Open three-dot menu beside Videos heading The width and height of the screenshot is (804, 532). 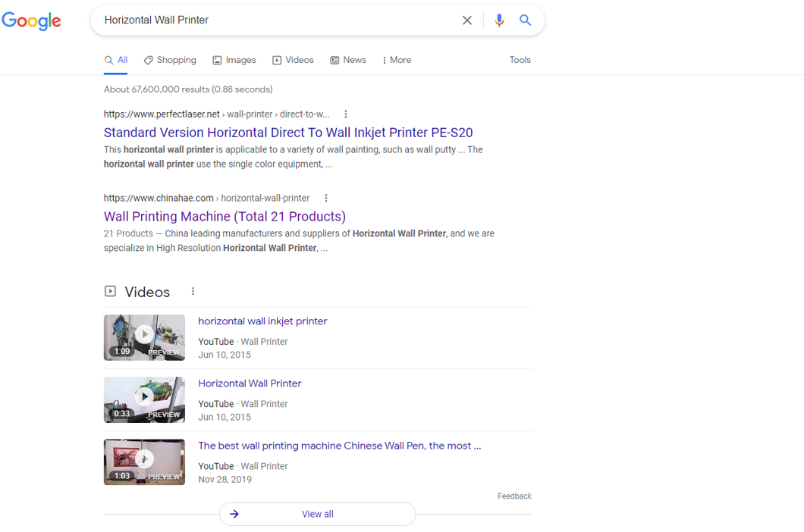click(x=193, y=292)
